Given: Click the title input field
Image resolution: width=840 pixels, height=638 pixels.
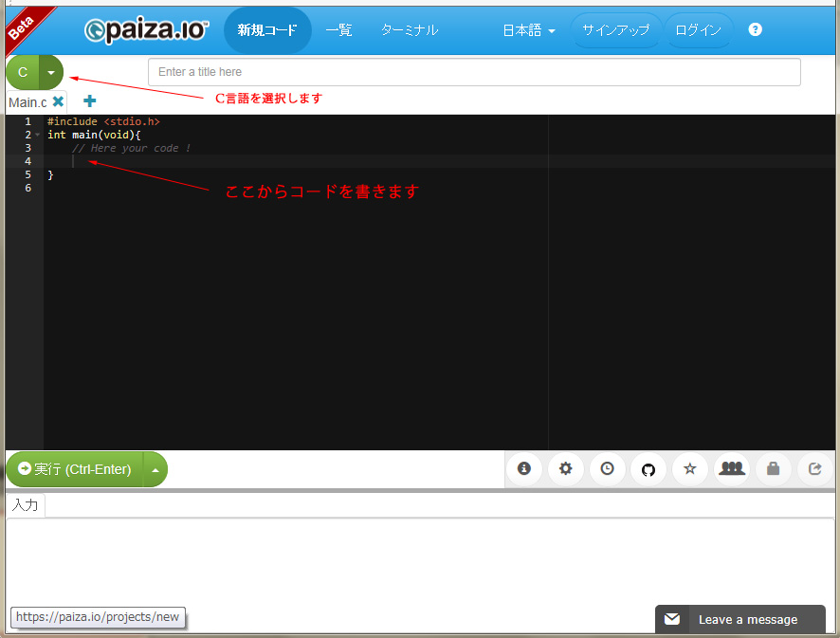Looking at the screenshot, I should [x=474, y=72].
